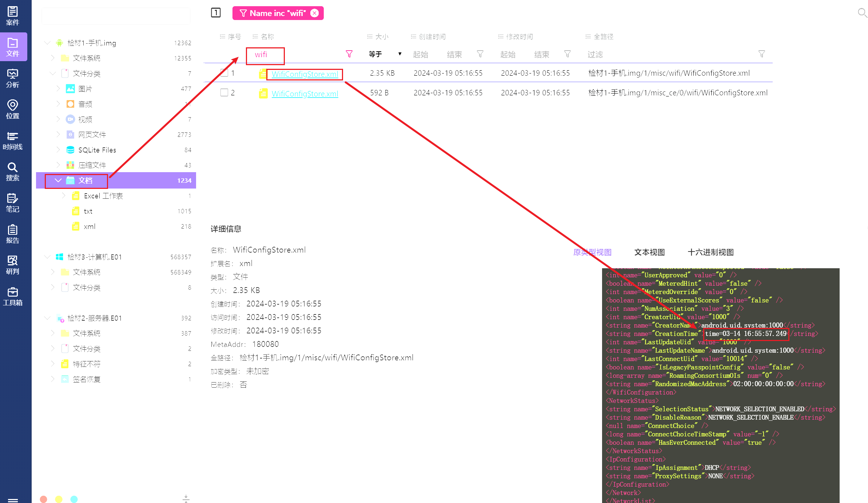Open the 时间线 timeline sidebar icon
Screen dimensions: 868x503
pos(12,140)
